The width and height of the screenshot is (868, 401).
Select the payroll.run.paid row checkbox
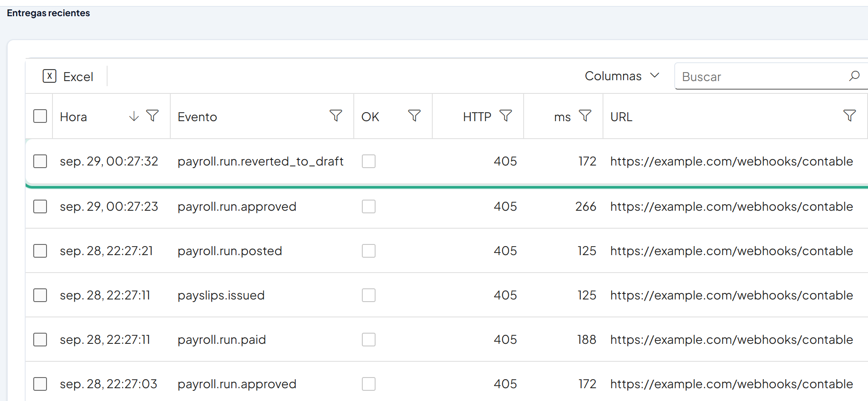point(40,340)
